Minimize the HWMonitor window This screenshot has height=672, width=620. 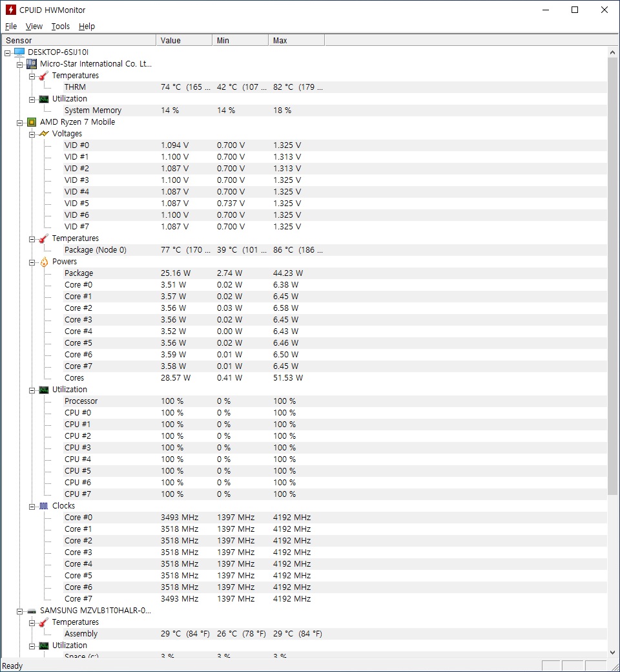click(546, 10)
